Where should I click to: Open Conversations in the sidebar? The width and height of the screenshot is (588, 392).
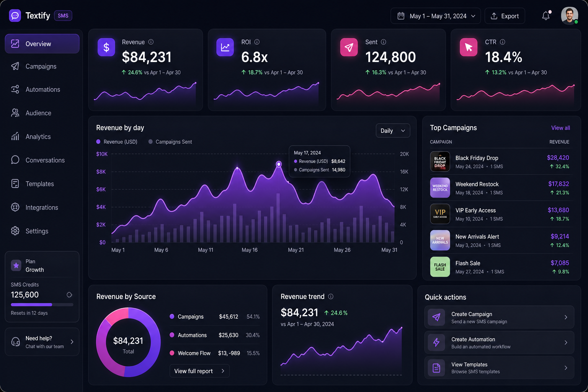pyautogui.click(x=42, y=160)
